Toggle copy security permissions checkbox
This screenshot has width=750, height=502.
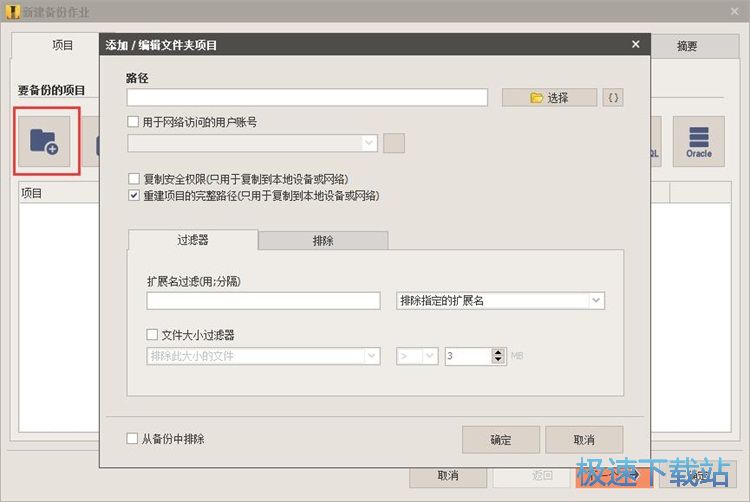[x=134, y=179]
